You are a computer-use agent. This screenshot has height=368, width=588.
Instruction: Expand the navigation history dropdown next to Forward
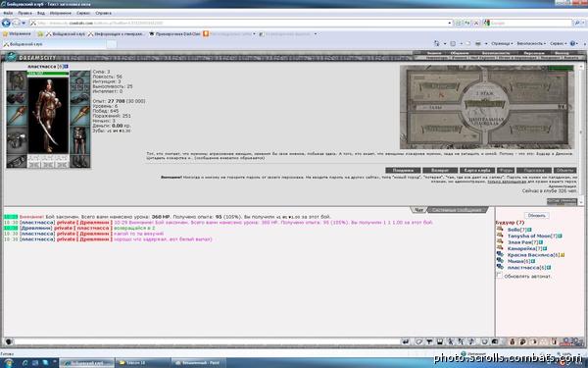[x=24, y=24]
